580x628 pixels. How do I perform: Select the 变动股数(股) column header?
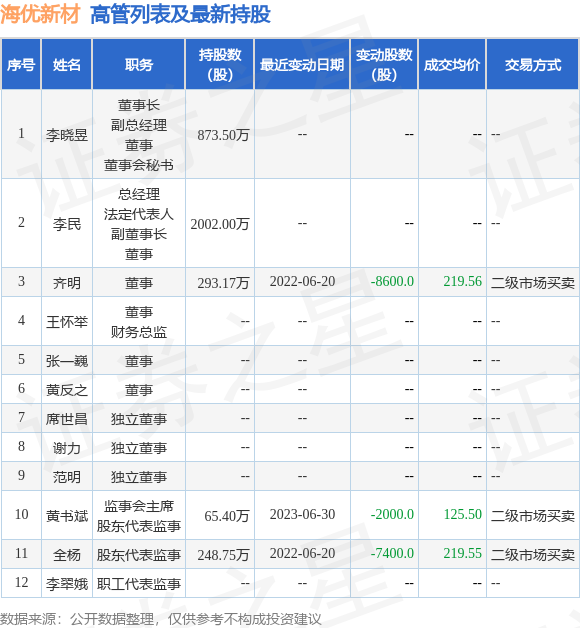click(x=384, y=64)
